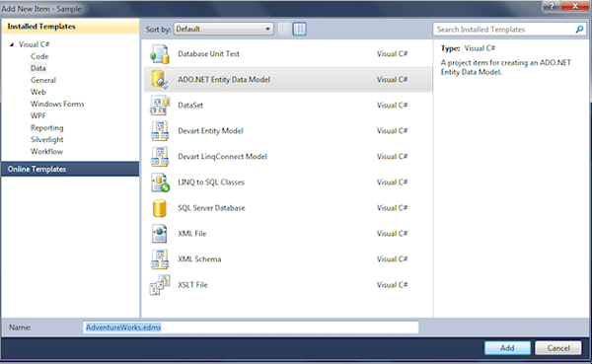The image size is (592, 364).
Task: Click the search magnifier icon
Action: 579,29
